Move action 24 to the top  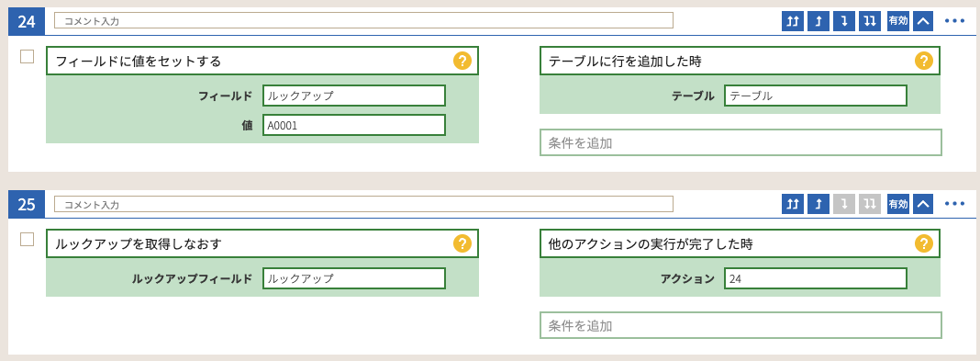793,20
